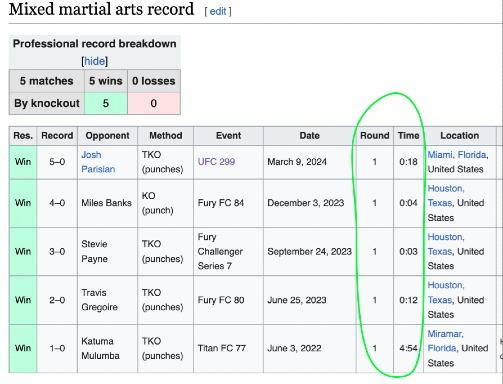503x384 pixels.
Task: Click TKO (punches) in the Travis Gregoire row
Action: [166, 300]
